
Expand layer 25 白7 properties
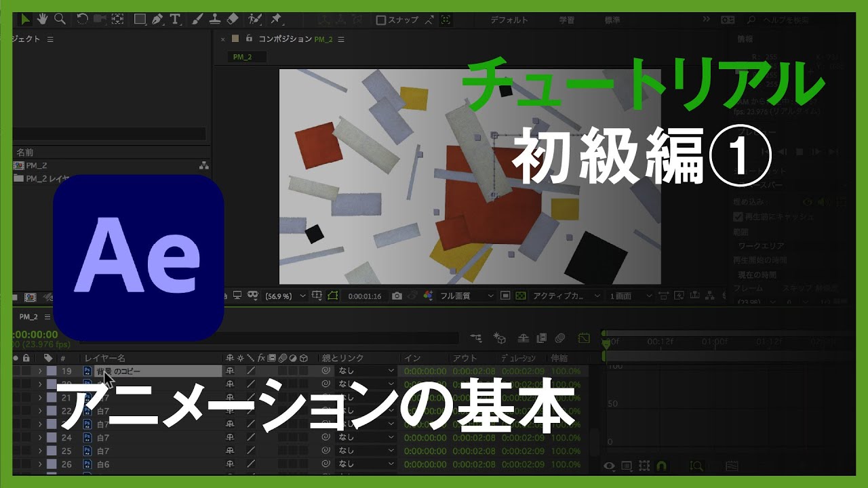coord(40,451)
